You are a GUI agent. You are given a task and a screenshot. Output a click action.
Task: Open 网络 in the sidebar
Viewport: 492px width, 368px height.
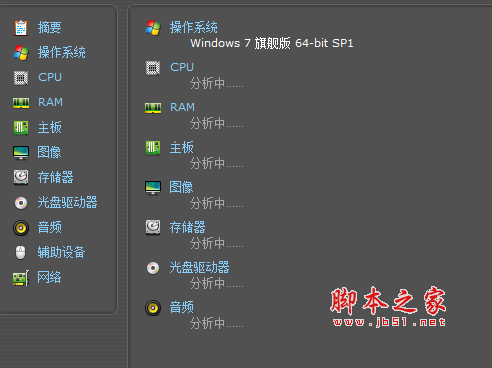[x=49, y=278]
